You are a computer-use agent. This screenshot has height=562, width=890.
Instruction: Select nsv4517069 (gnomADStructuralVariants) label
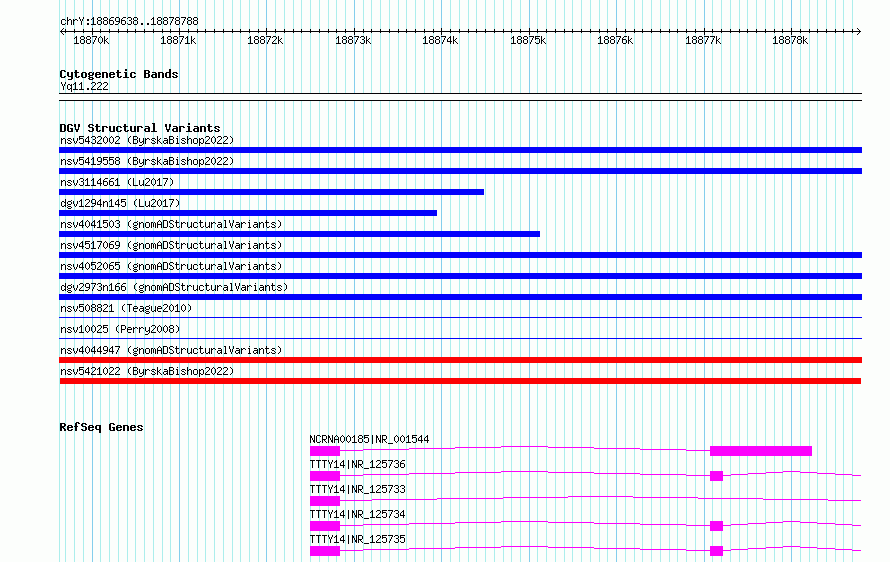click(x=171, y=245)
